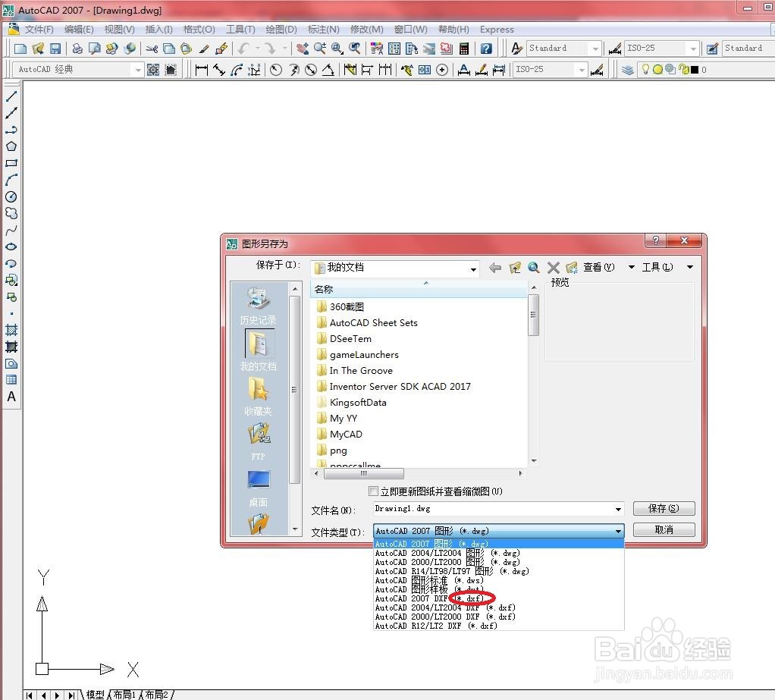
Task: Click the Zoom realtime magnifier icon
Action: coord(320,49)
